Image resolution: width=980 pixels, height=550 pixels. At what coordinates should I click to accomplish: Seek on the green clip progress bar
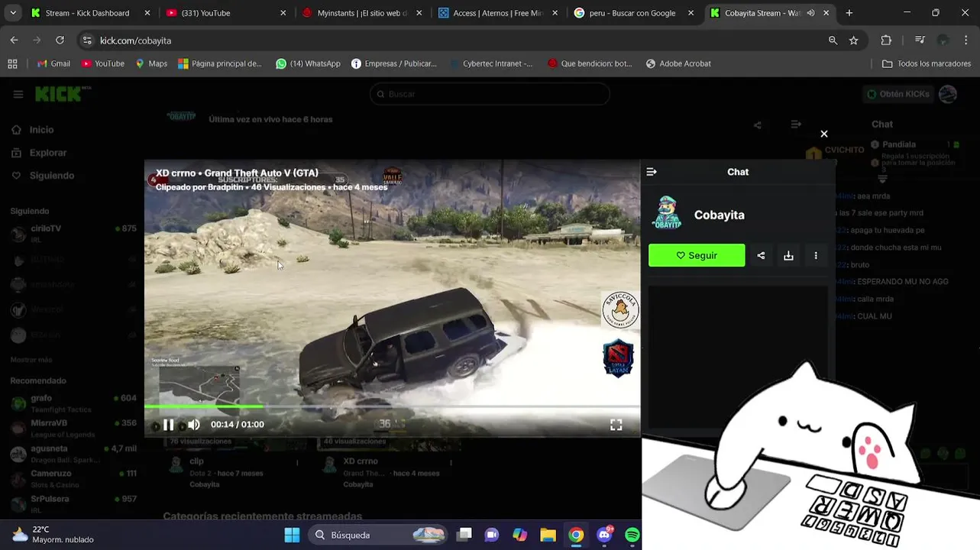coord(392,406)
